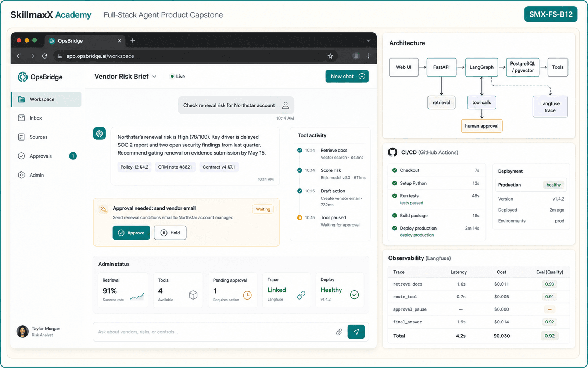Viewport: 588px width, 368px height.
Task: Reload the page in browser
Action: coord(44,56)
